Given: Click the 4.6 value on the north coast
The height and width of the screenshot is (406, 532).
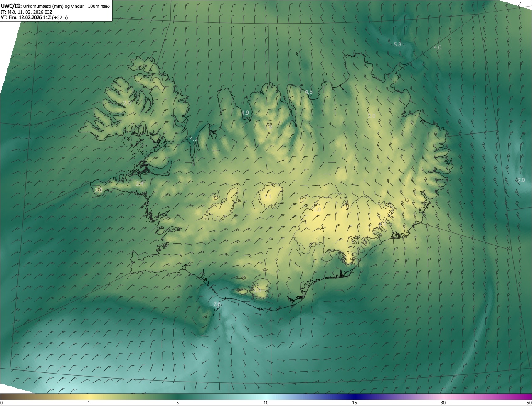Looking at the screenshot, I should [x=308, y=92].
